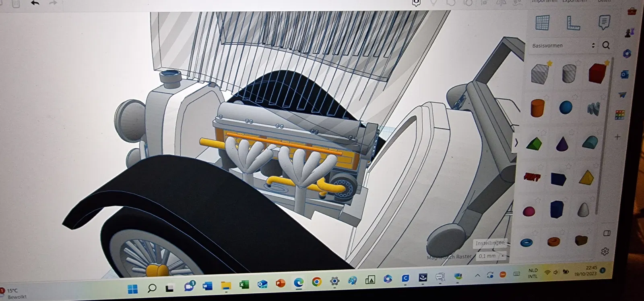Open File Explorer from the taskbar

226,285
